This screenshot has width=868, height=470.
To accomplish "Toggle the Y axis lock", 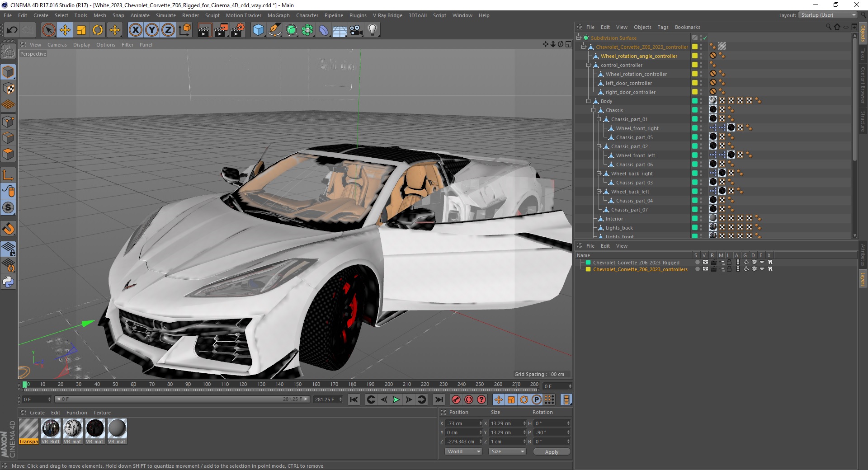I will click(152, 30).
